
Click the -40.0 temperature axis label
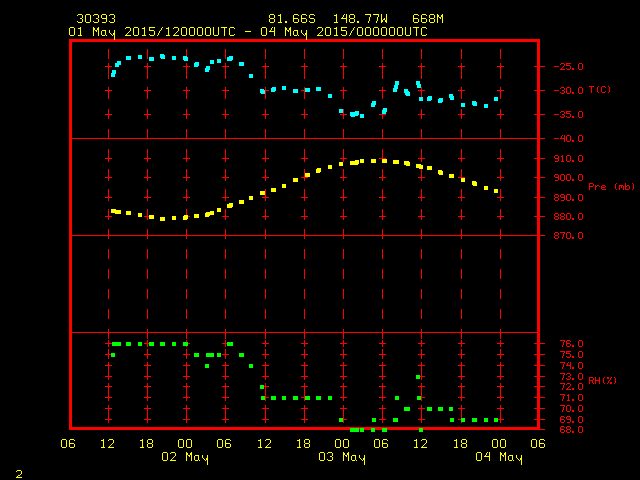pos(568,139)
